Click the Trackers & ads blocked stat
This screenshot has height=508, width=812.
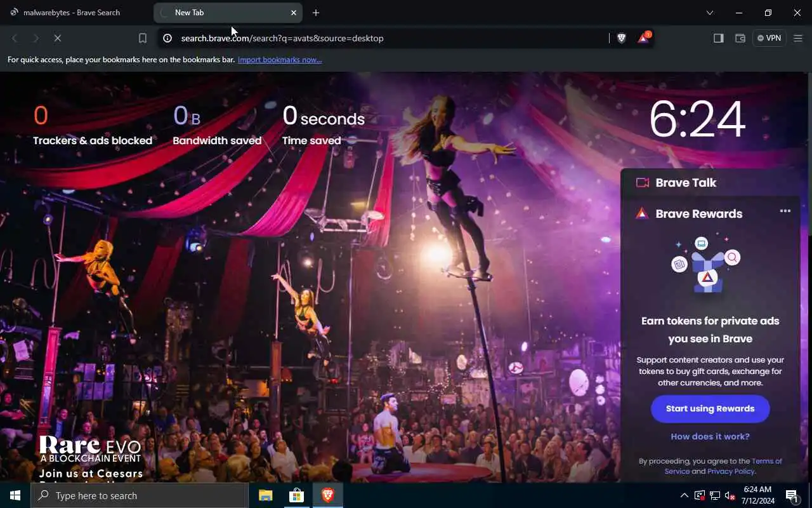tap(93, 125)
